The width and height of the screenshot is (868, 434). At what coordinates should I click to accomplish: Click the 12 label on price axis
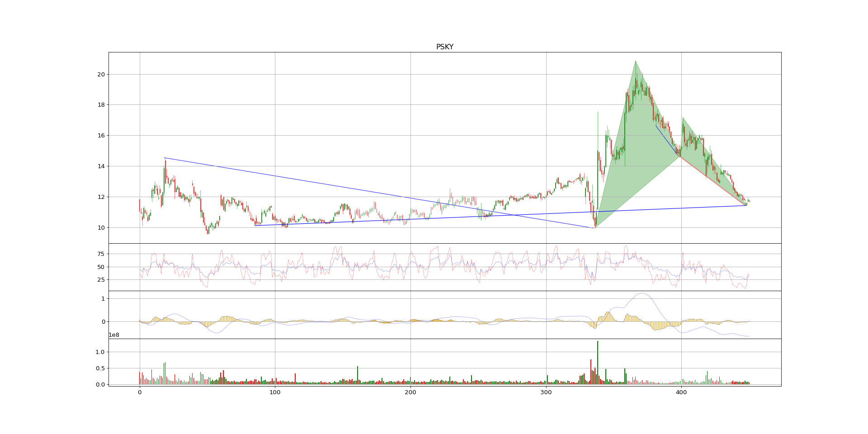coord(101,197)
